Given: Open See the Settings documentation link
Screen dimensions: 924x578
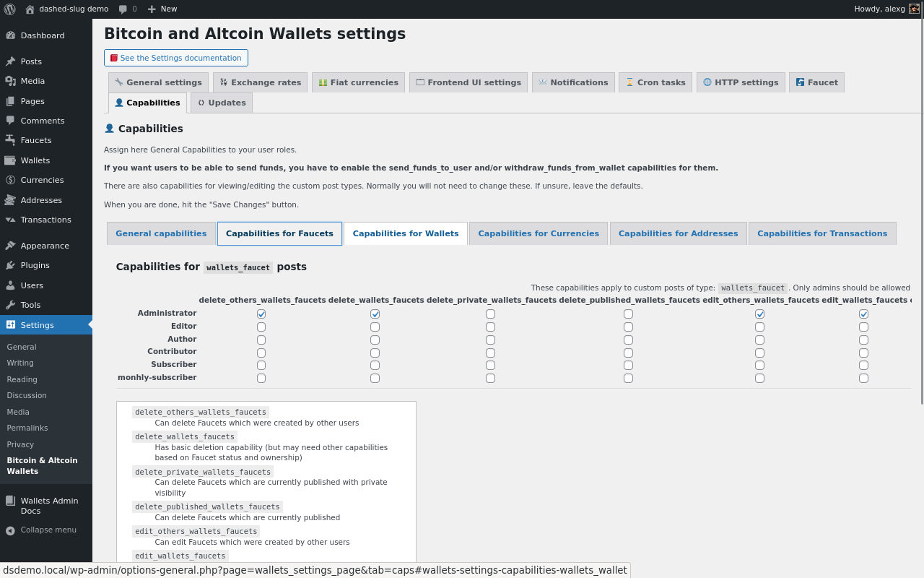Looking at the screenshot, I should point(176,58).
